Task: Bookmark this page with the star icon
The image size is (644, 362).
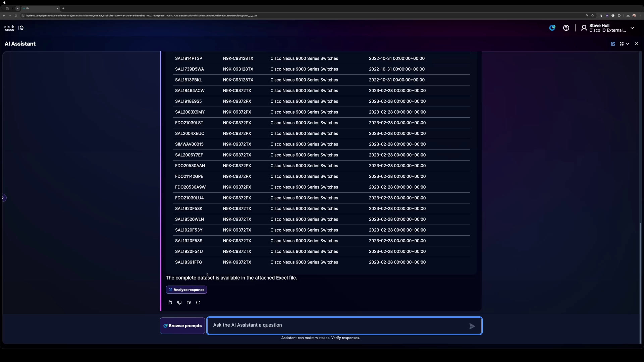Action: (593, 15)
